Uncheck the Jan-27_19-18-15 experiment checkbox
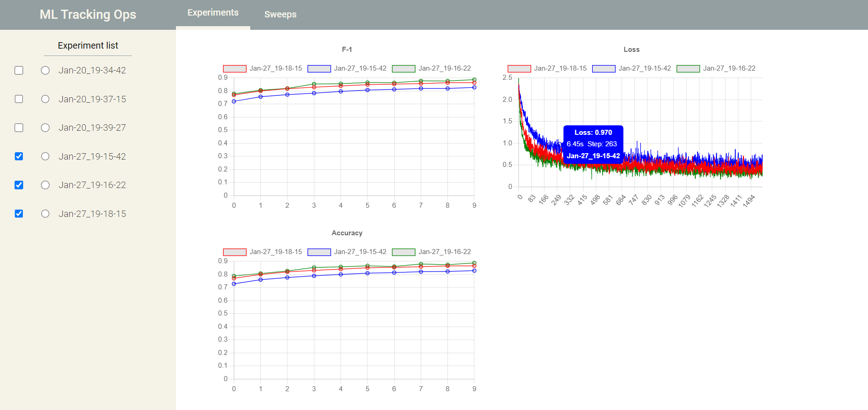Screen dimensions: 868x410 (19, 214)
